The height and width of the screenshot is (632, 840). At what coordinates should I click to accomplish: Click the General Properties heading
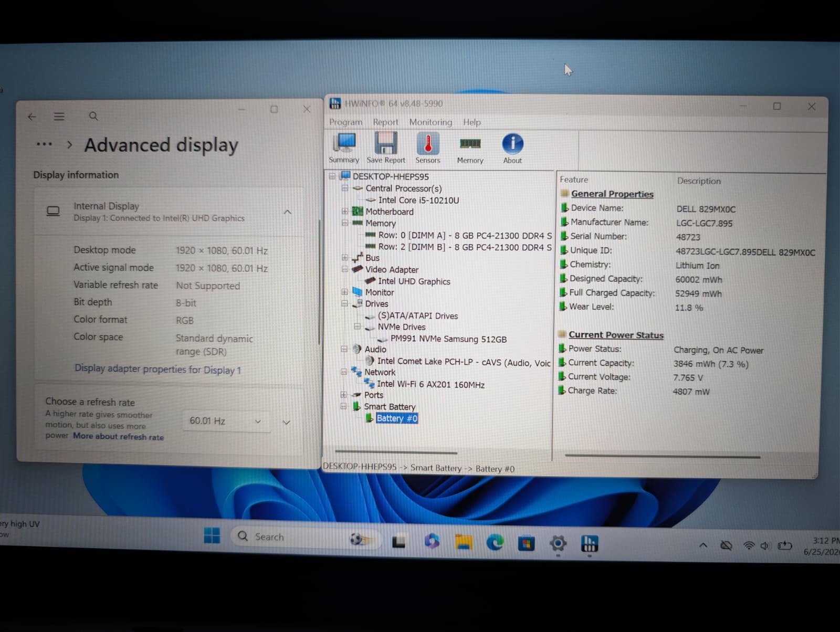(612, 194)
